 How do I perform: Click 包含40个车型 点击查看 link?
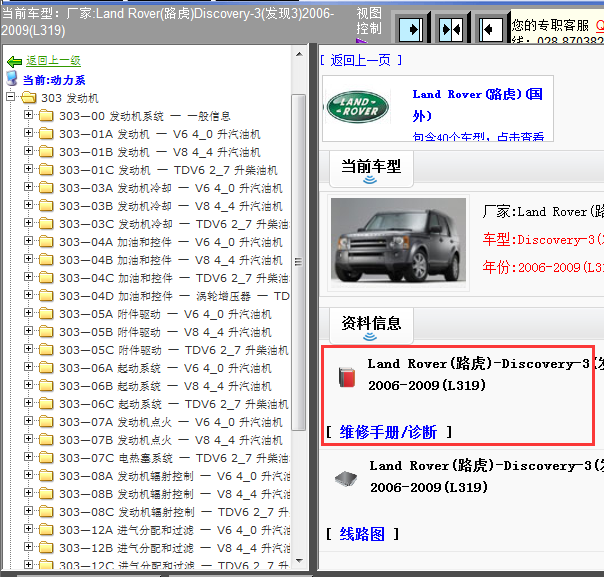point(478,137)
